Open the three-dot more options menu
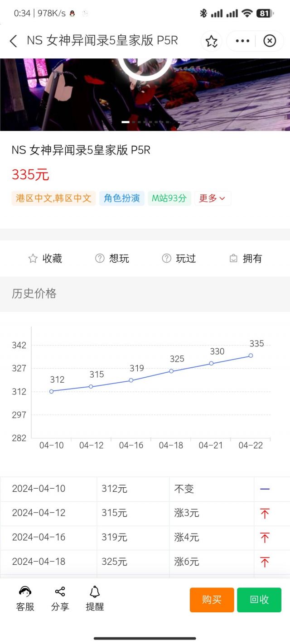Screen dimensions: 290x644 (x=242, y=41)
